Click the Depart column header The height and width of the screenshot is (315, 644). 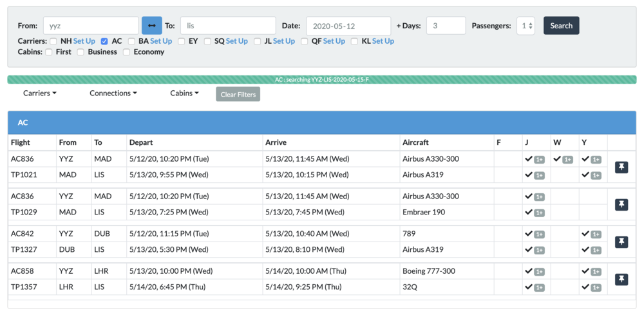coord(141,142)
